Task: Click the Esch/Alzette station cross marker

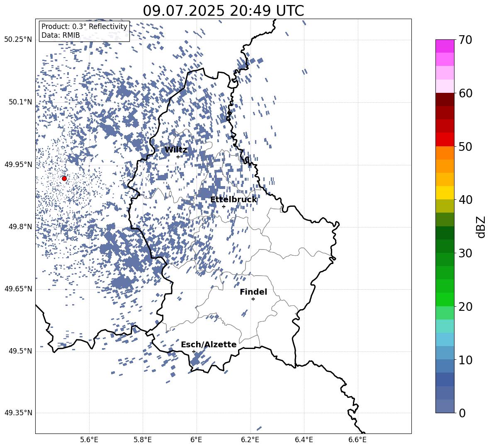Action: click(x=194, y=351)
